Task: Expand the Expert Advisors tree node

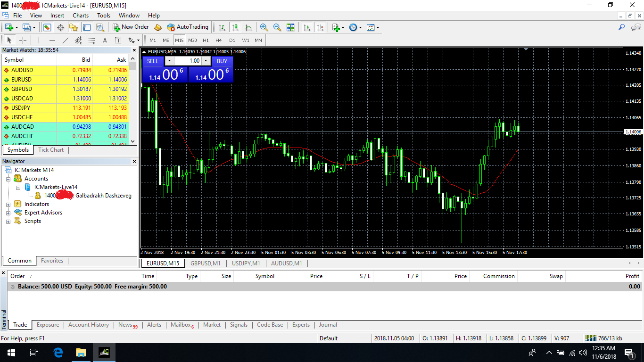Action: (x=8, y=213)
